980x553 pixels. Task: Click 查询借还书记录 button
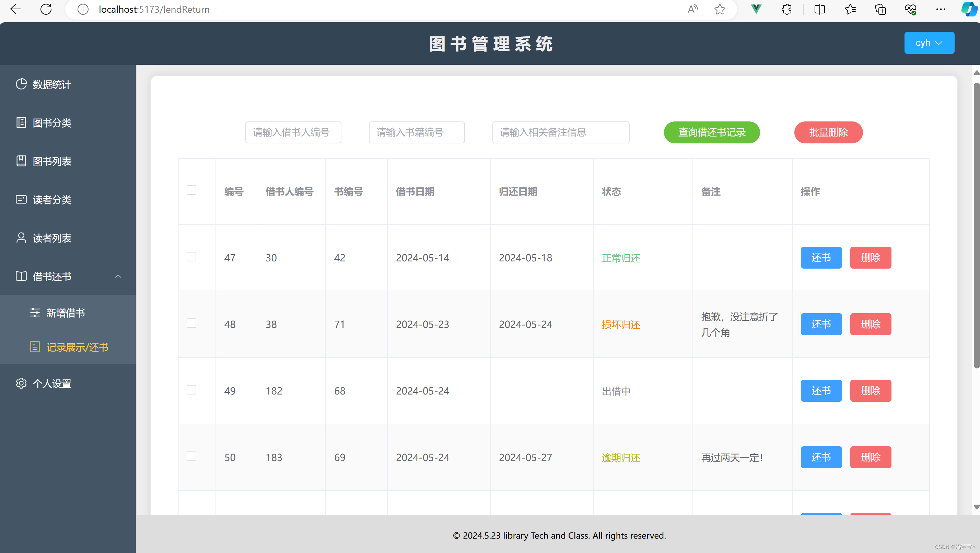(x=711, y=132)
